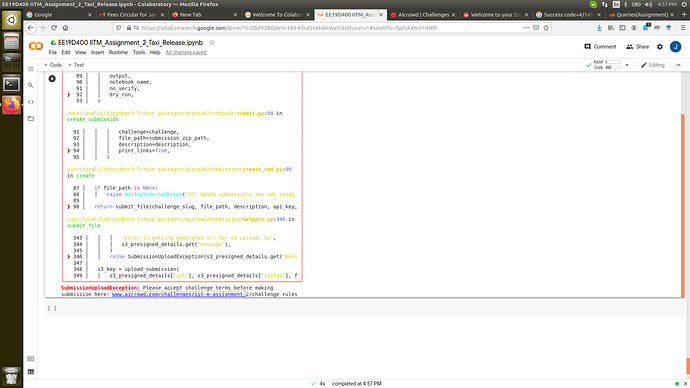Open the Editing mode dropdown
This screenshot has height=388, width=690.
point(653,65)
